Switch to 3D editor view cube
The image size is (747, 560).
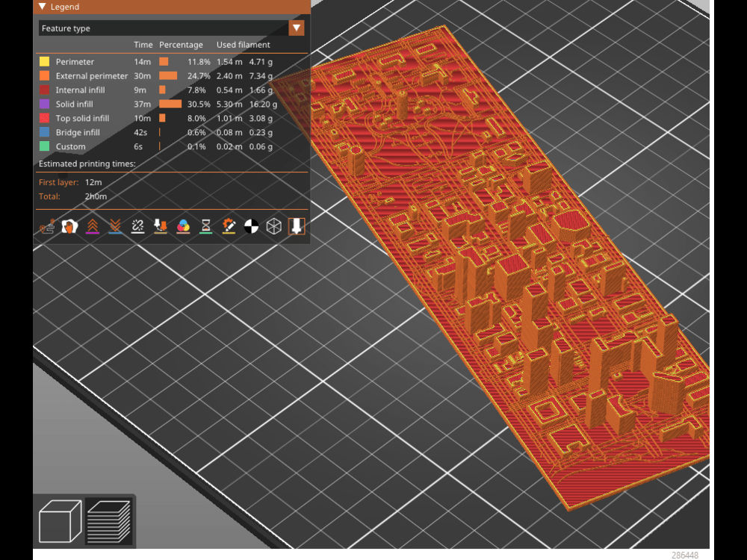point(60,521)
